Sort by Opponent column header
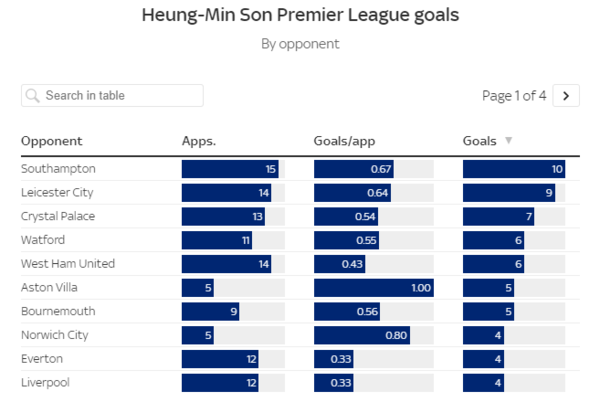The width and height of the screenshot is (600, 402). click(51, 141)
